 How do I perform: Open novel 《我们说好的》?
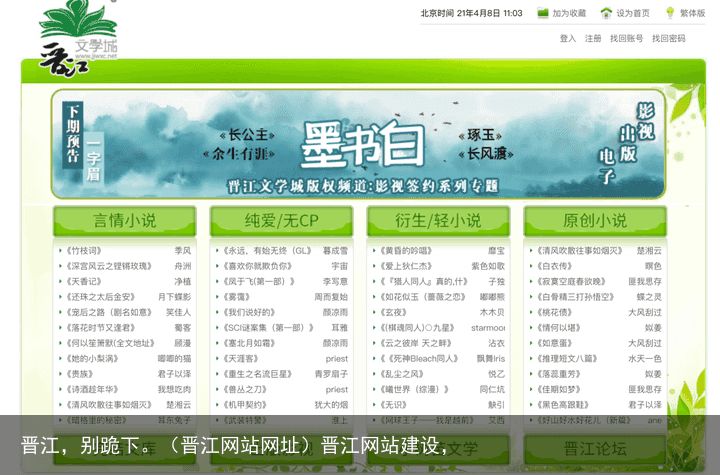coord(249,312)
